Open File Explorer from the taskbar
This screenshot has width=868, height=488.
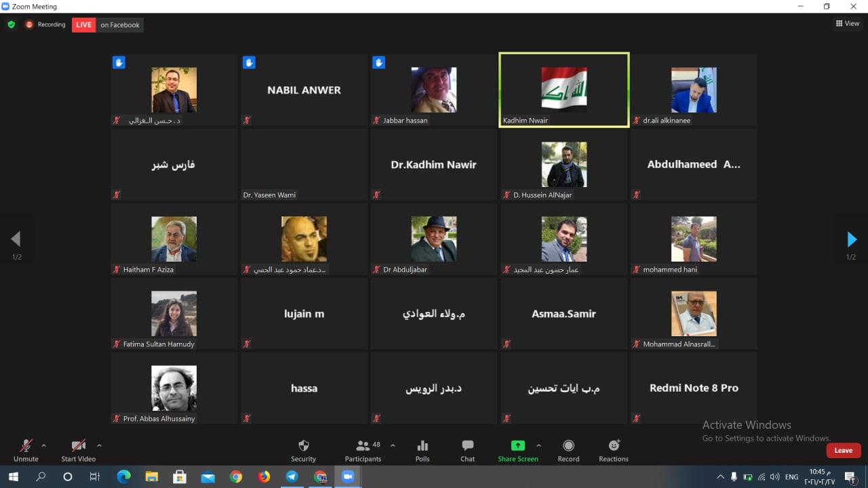pyautogui.click(x=151, y=476)
